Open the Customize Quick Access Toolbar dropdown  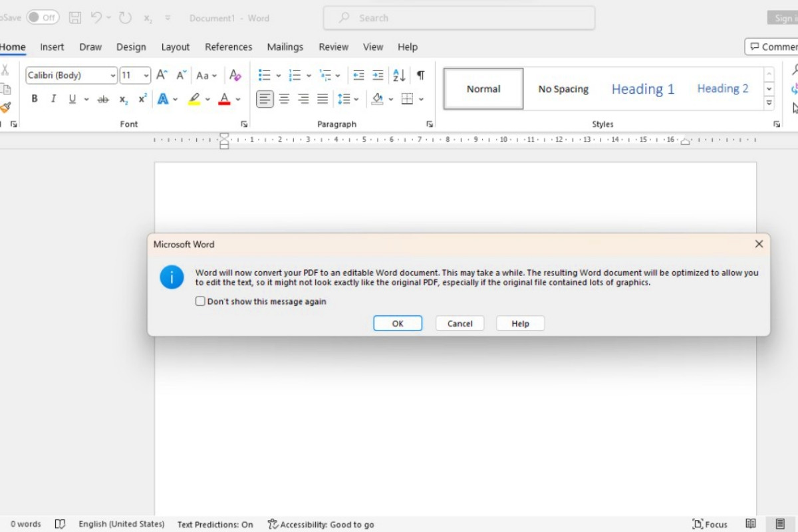point(168,18)
